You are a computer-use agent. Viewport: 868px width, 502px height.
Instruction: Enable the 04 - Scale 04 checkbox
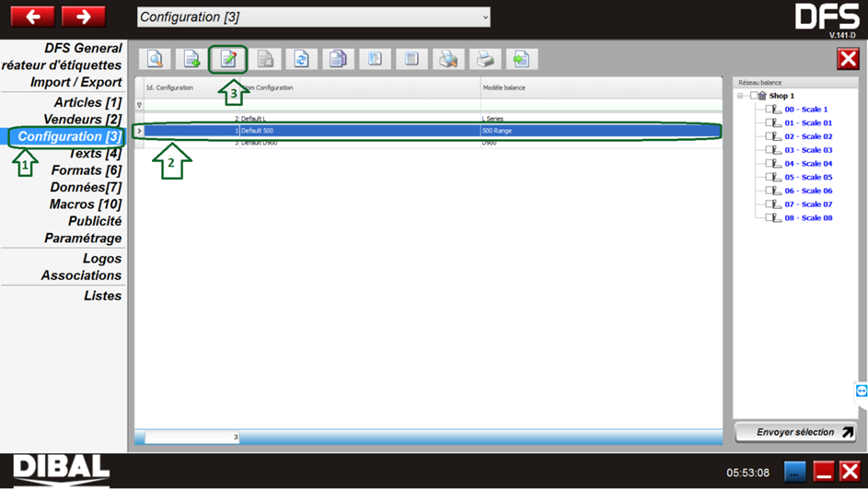click(x=770, y=164)
